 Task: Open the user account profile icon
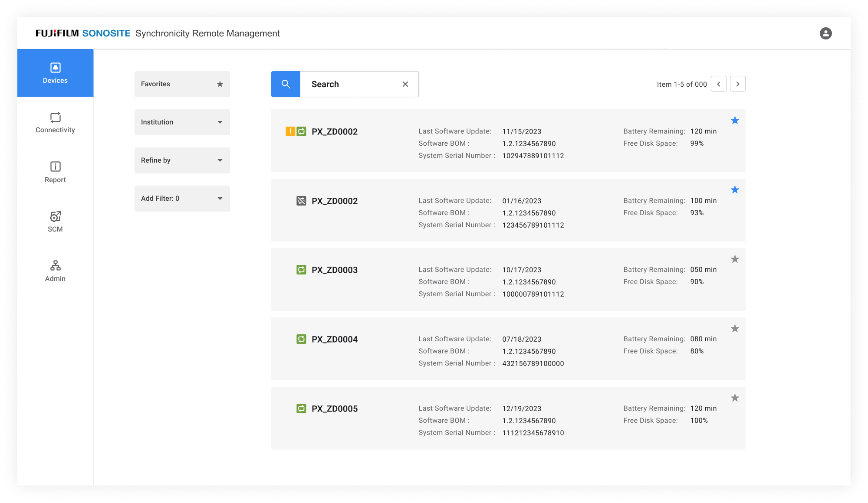pyautogui.click(x=825, y=33)
